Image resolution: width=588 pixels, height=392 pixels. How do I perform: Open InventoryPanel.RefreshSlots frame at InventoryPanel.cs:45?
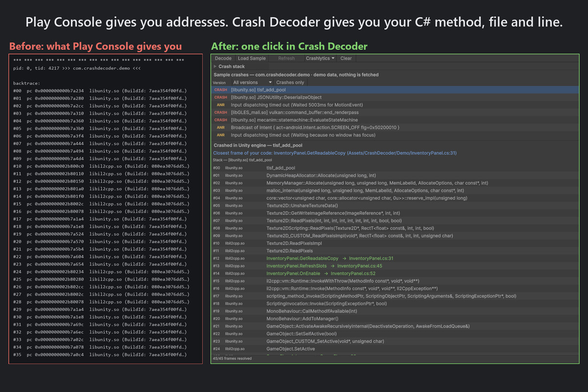click(395, 266)
